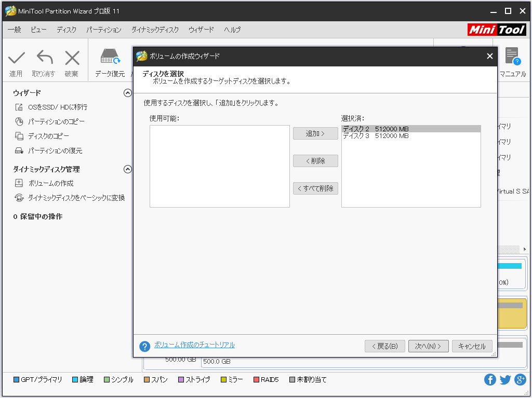532x398 pixels.
Task: Open the ビュー menu
Action: click(38, 30)
